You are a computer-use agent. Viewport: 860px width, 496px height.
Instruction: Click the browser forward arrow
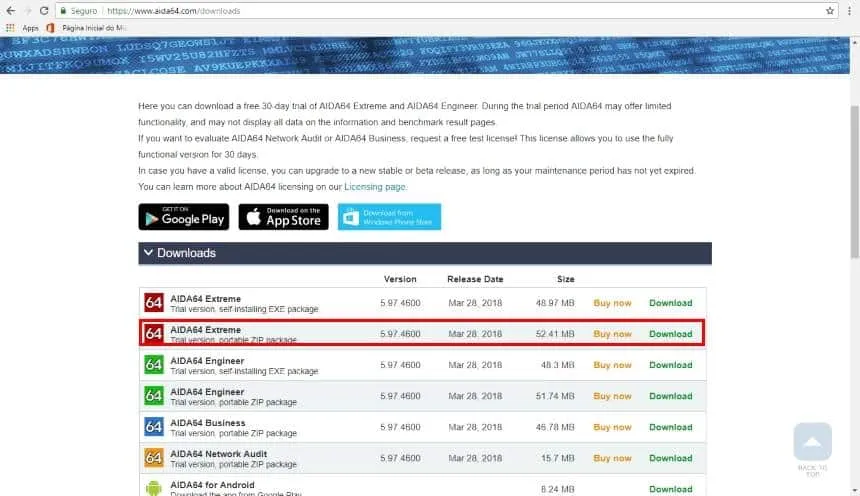click(x=27, y=10)
